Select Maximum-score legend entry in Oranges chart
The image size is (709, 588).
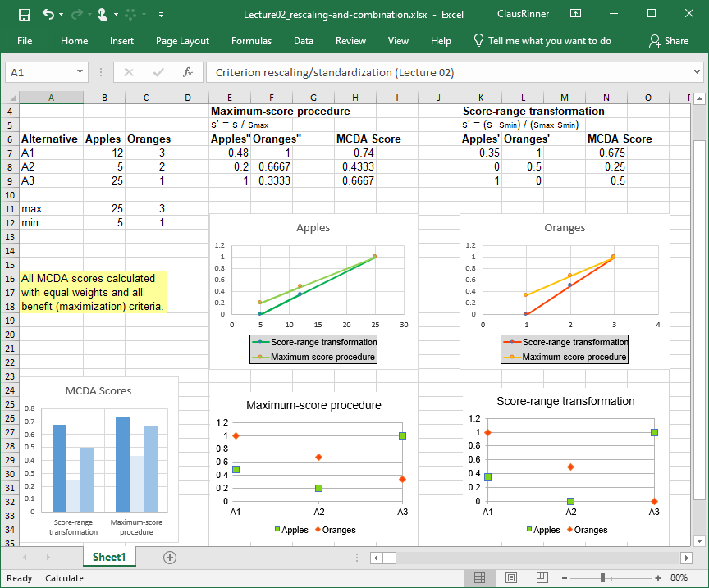pyautogui.click(x=565, y=357)
